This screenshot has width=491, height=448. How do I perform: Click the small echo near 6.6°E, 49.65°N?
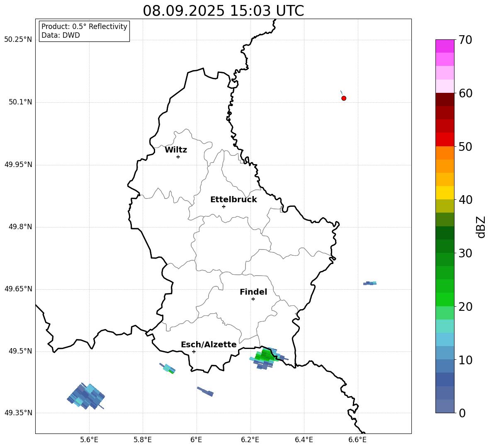point(370,283)
